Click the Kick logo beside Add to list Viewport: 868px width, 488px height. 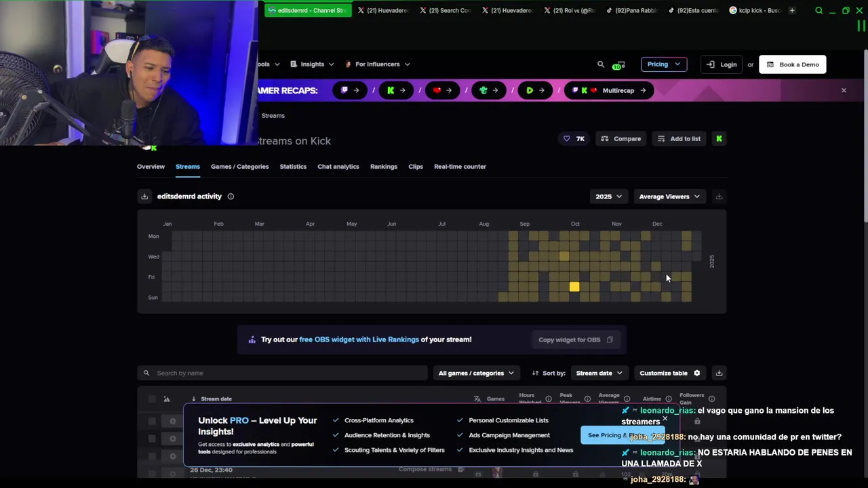pyautogui.click(x=719, y=138)
